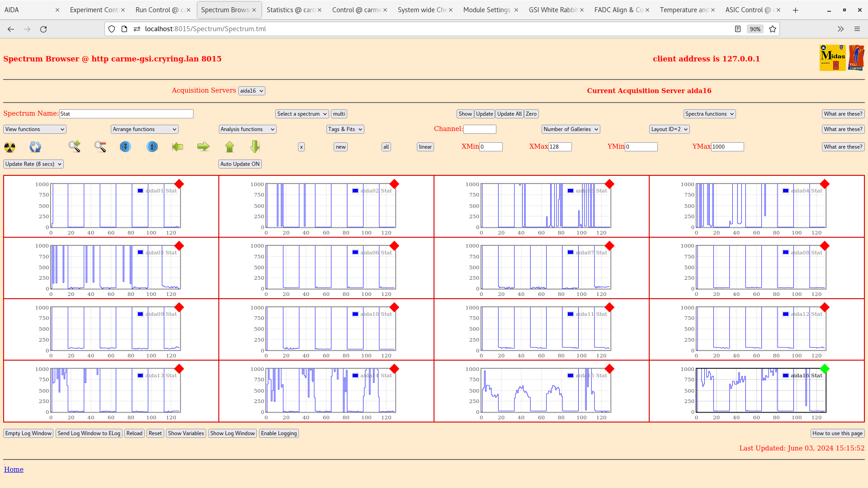
Task: Click the zoom out magnifier icon
Action: [100, 146]
